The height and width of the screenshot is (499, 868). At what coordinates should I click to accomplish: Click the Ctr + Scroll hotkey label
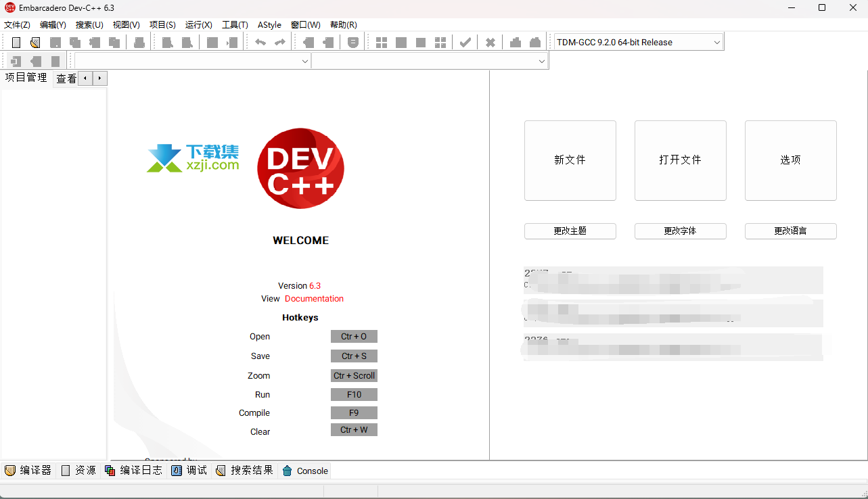tap(354, 376)
